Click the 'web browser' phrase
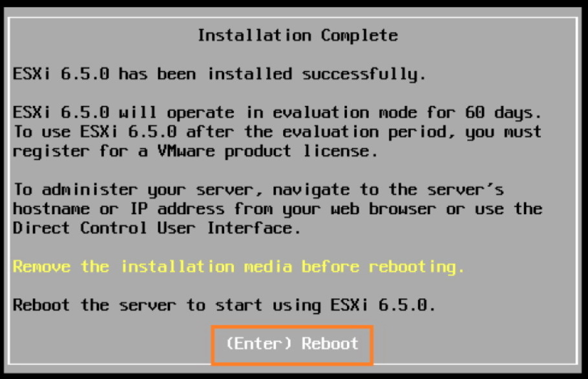The height and width of the screenshot is (379, 588). (383, 209)
